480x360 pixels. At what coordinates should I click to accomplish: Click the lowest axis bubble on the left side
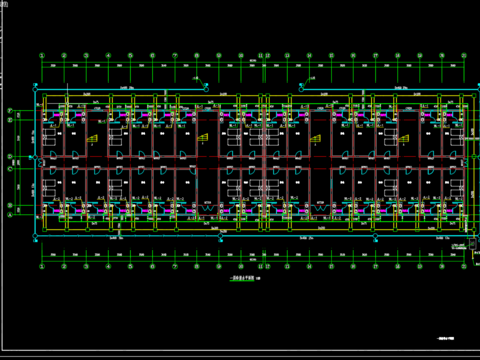point(10,215)
